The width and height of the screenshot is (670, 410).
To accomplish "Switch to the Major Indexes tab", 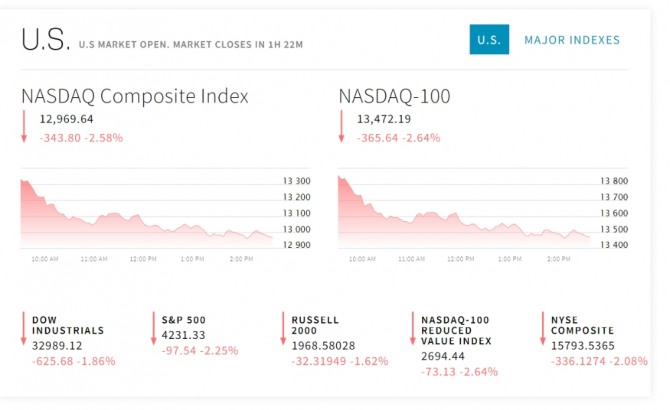I will click(x=572, y=40).
